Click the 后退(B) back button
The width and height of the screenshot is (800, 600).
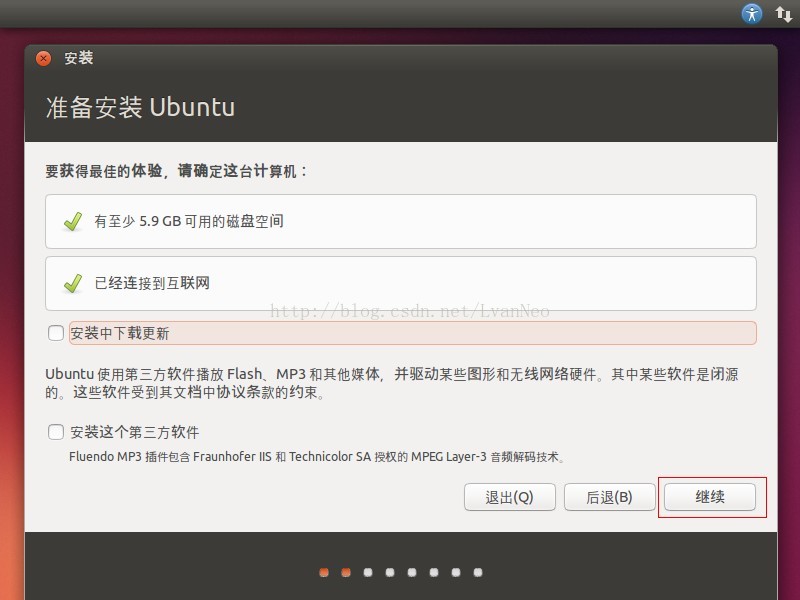[x=610, y=496]
